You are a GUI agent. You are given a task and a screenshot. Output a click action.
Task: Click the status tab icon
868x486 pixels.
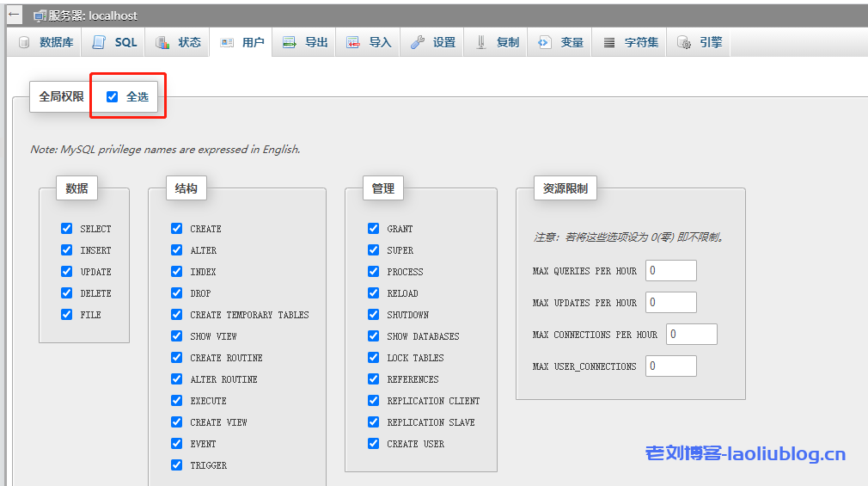162,42
